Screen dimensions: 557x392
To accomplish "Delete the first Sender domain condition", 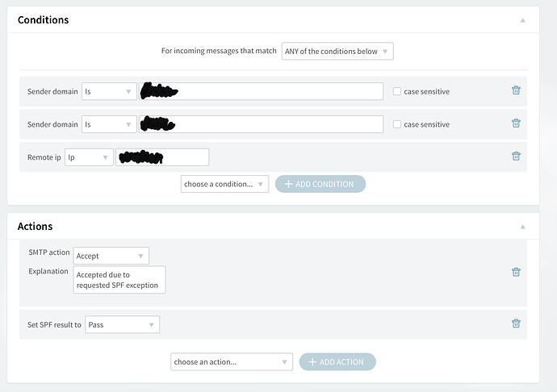I will tap(516, 90).
